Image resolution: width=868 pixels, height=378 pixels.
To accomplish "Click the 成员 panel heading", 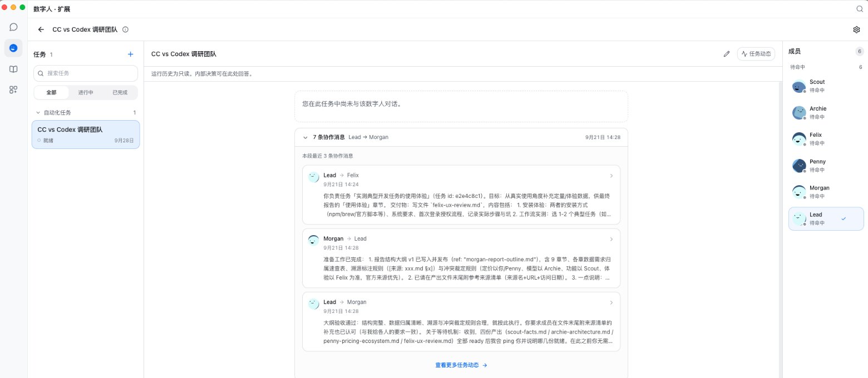I will click(795, 51).
